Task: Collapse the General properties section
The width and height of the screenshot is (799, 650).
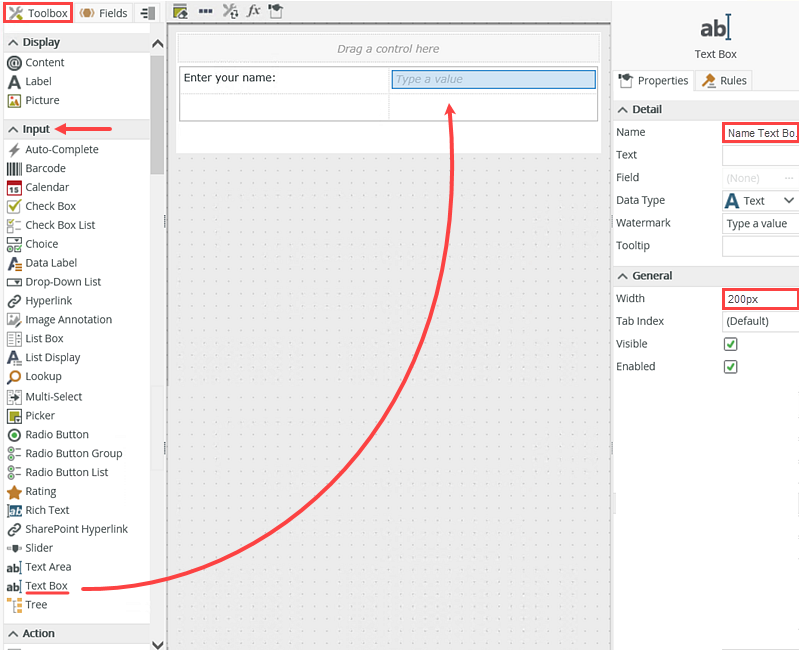Action: tap(622, 276)
